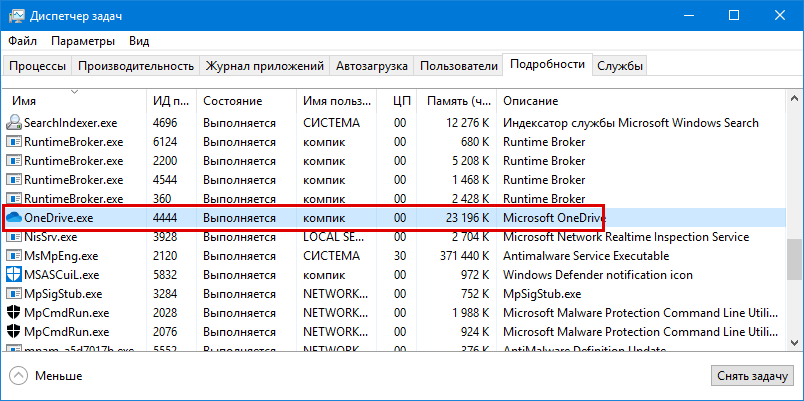Viewport: 804px width, 401px height.
Task: Select the MpSigStub.exe process name
Action: coord(63,294)
